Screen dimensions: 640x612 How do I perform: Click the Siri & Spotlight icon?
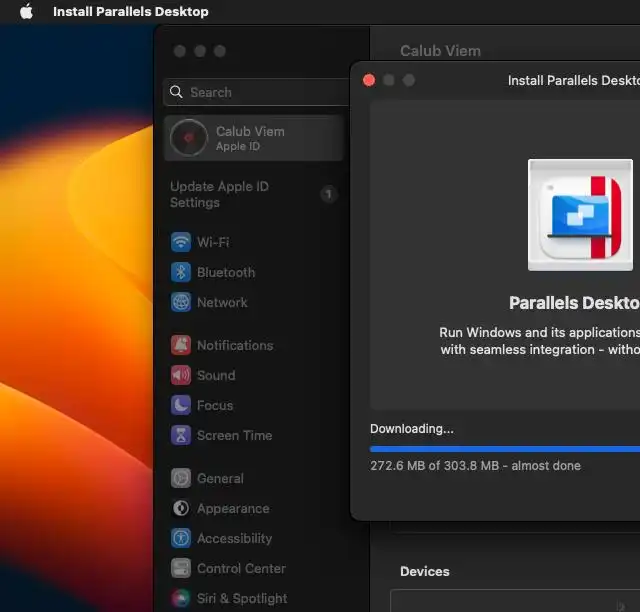[181, 599]
